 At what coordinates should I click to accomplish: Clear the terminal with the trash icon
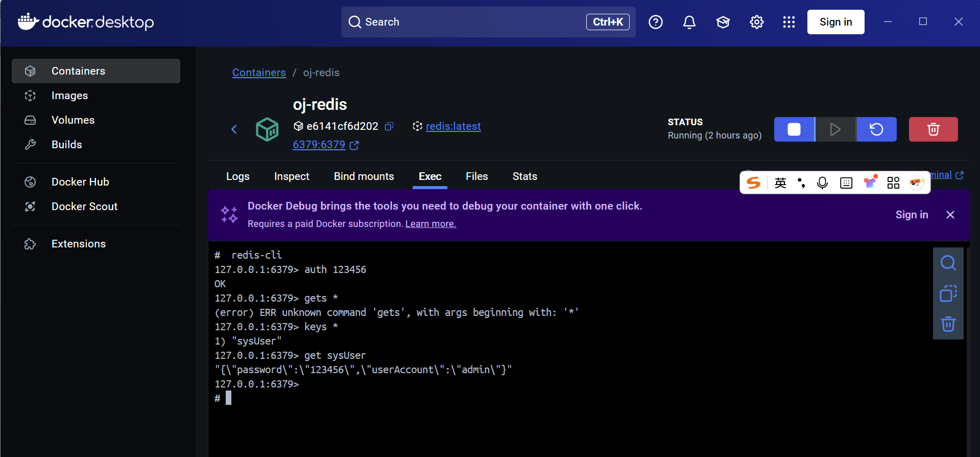(x=948, y=324)
